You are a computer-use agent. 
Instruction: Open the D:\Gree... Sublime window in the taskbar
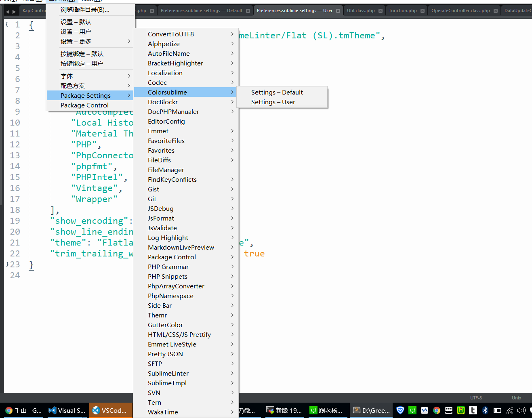371,410
